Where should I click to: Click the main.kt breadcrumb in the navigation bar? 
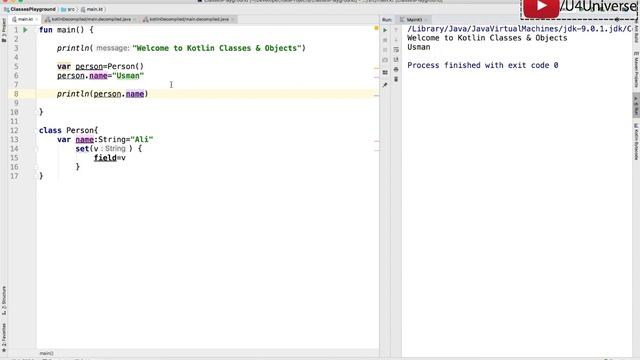(x=92, y=9)
